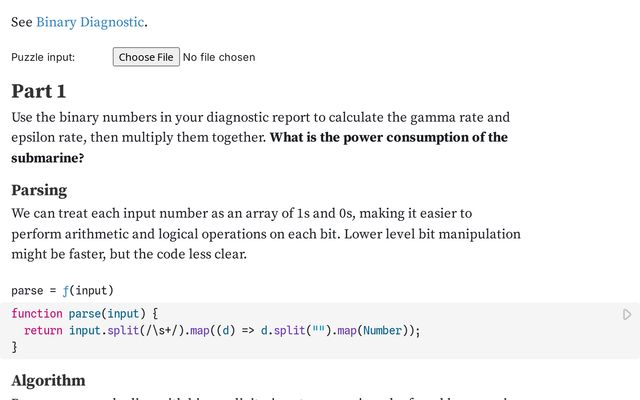
Task: Click the 'gamma rate' instruction sentence
Action: (x=260, y=117)
